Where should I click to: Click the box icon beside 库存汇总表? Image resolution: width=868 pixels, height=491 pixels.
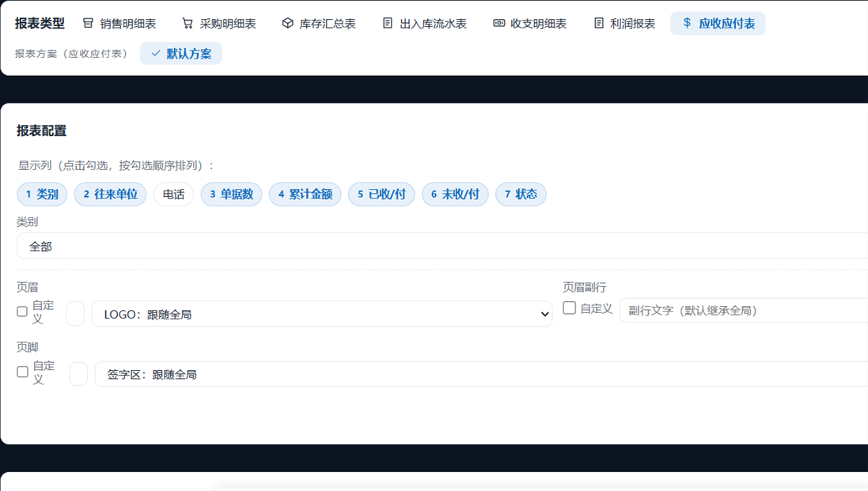click(287, 23)
